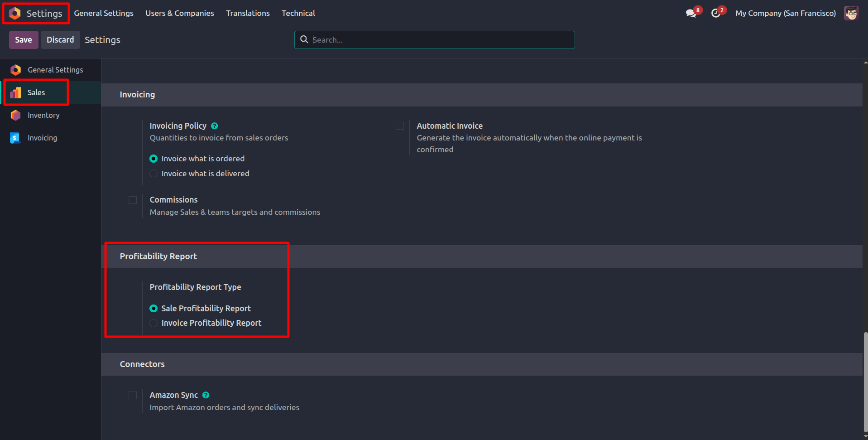Click the Invoicing Policy help icon

215,126
